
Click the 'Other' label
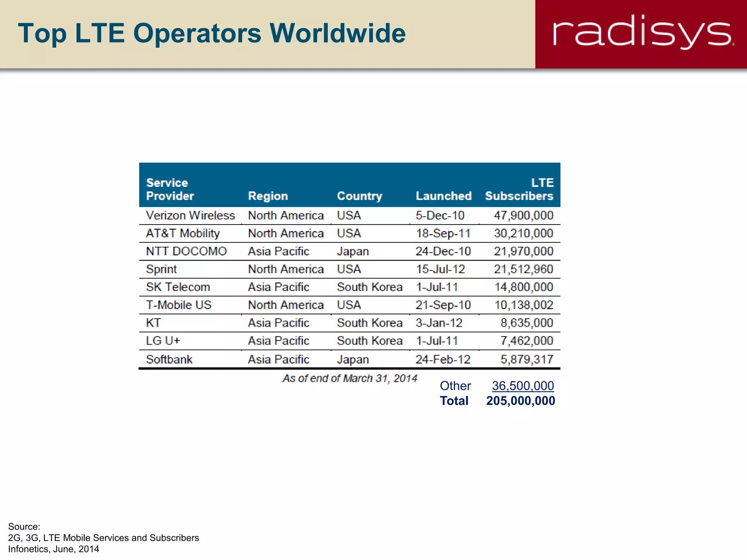click(456, 386)
